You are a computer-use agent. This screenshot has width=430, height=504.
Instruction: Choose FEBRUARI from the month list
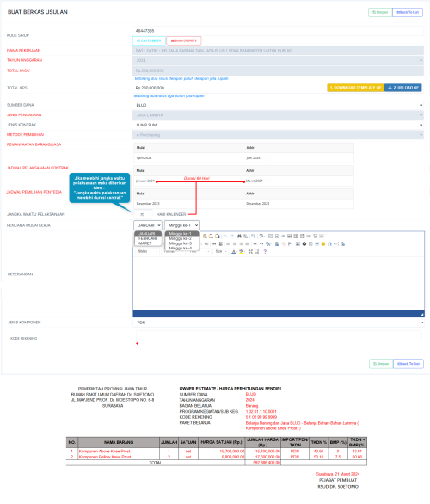click(148, 238)
